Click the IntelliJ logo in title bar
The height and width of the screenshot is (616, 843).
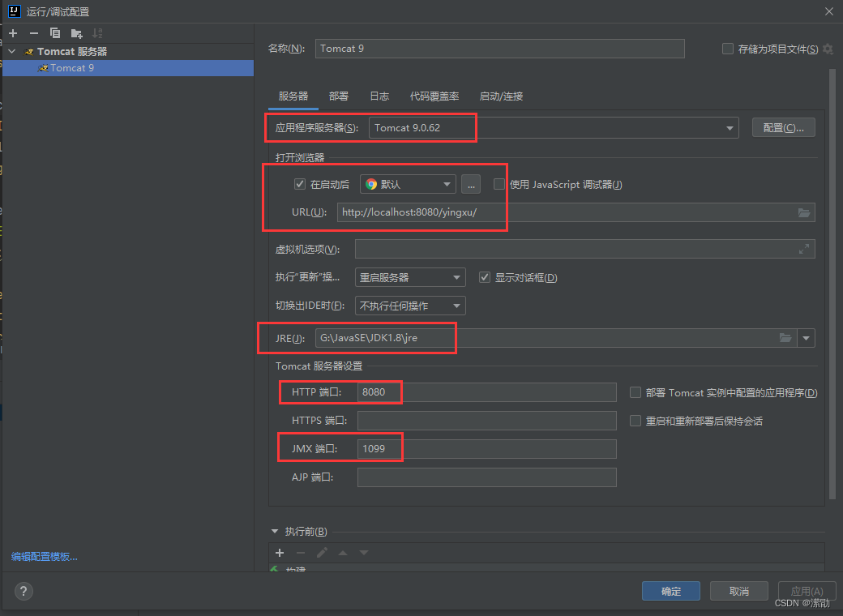[x=14, y=11]
